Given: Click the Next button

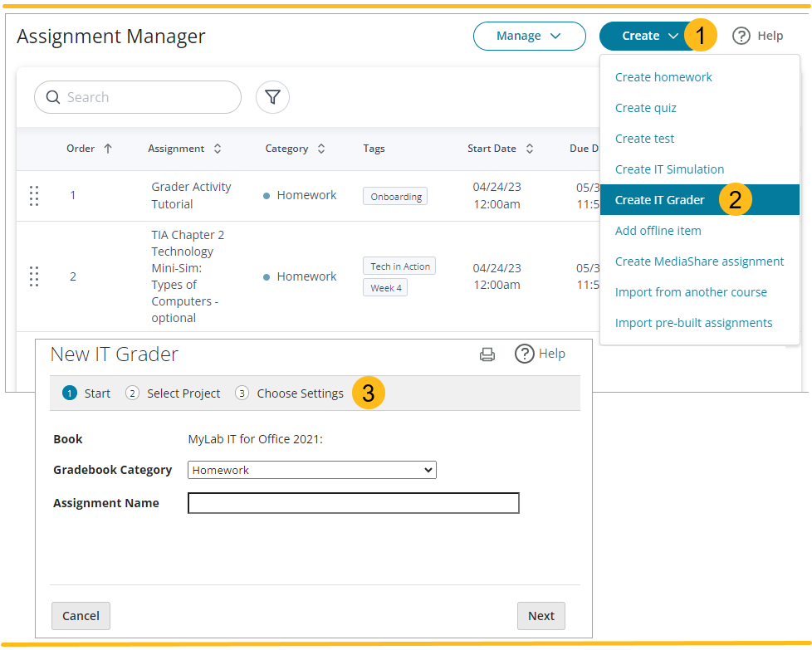Looking at the screenshot, I should tap(541, 615).
